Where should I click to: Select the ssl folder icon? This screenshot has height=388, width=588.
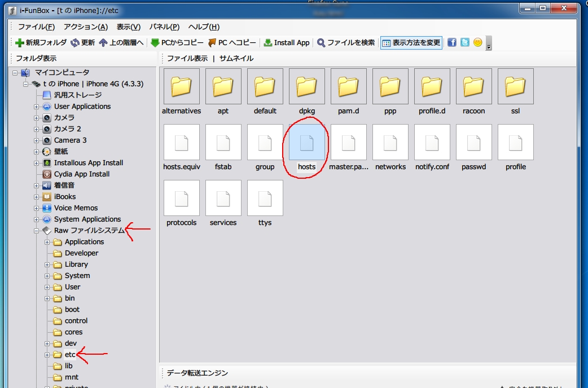click(x=516, y=86)
